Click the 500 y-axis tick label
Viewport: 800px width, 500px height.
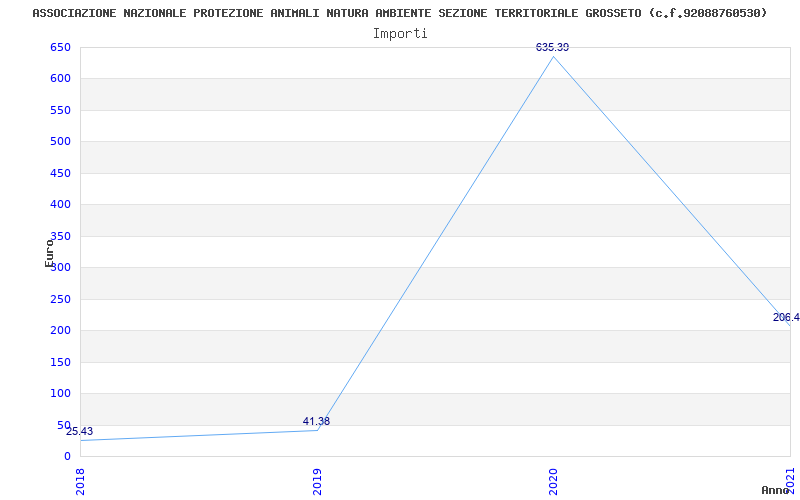(x=60, y=141)
